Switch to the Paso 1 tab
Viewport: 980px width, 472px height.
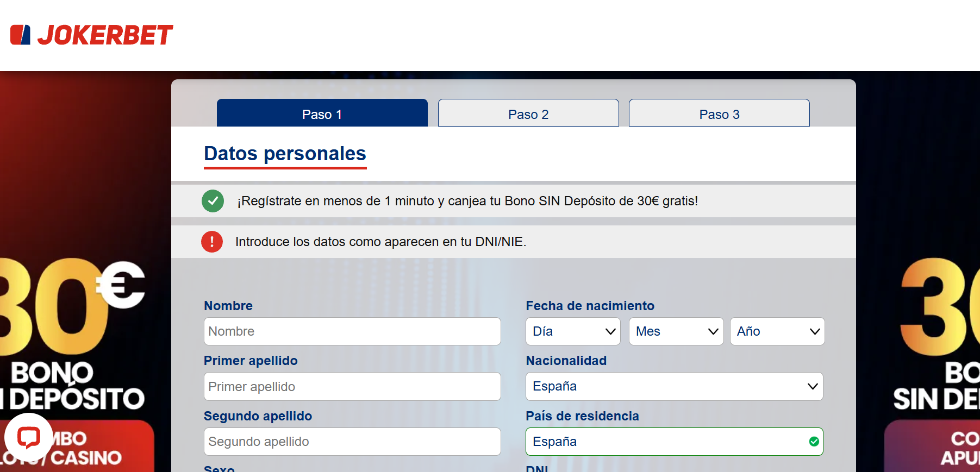322,113
